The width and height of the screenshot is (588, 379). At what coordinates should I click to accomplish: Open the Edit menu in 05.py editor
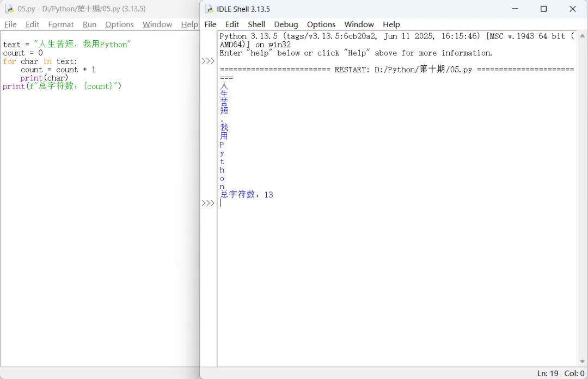tap(32, 24)
